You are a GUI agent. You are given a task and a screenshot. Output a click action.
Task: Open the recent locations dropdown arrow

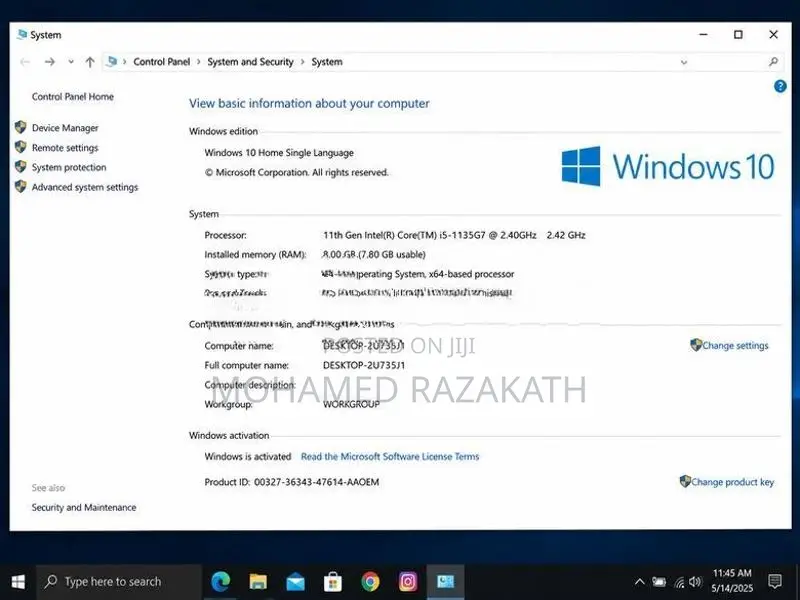pyautogui.click(x=71, y=62)
